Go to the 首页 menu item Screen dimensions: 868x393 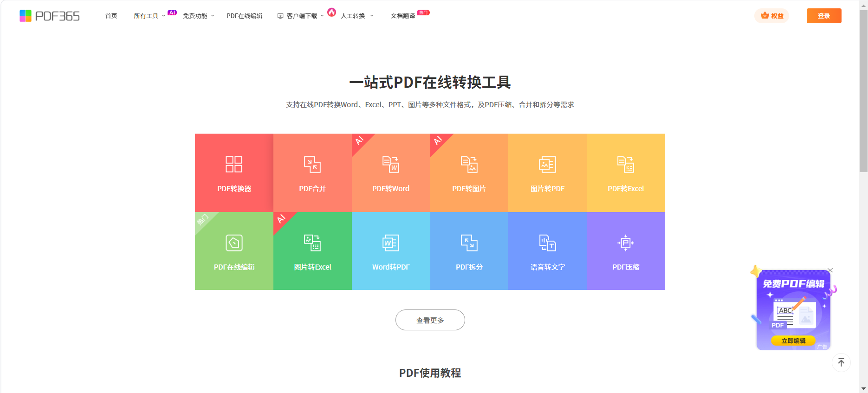(111, 16)
